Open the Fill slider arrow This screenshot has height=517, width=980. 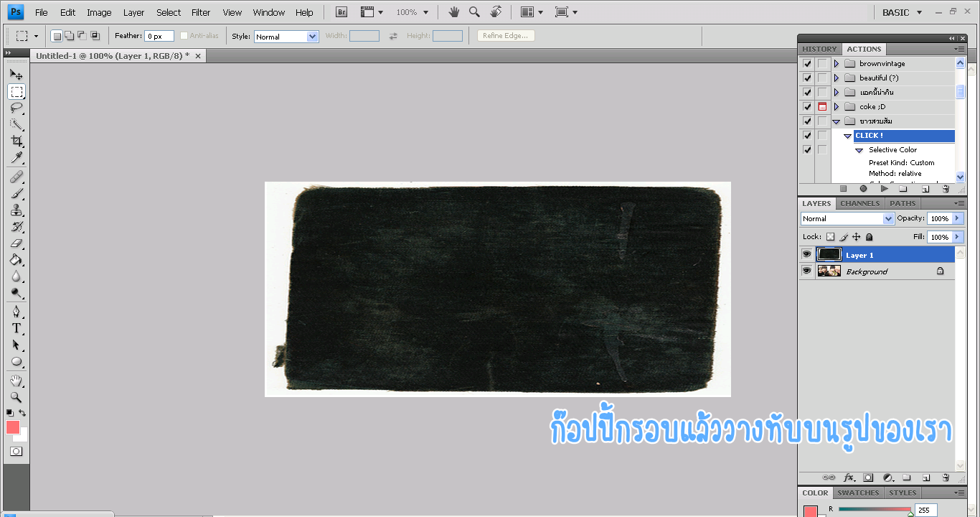pyautogui.click(x=957, y=237)
